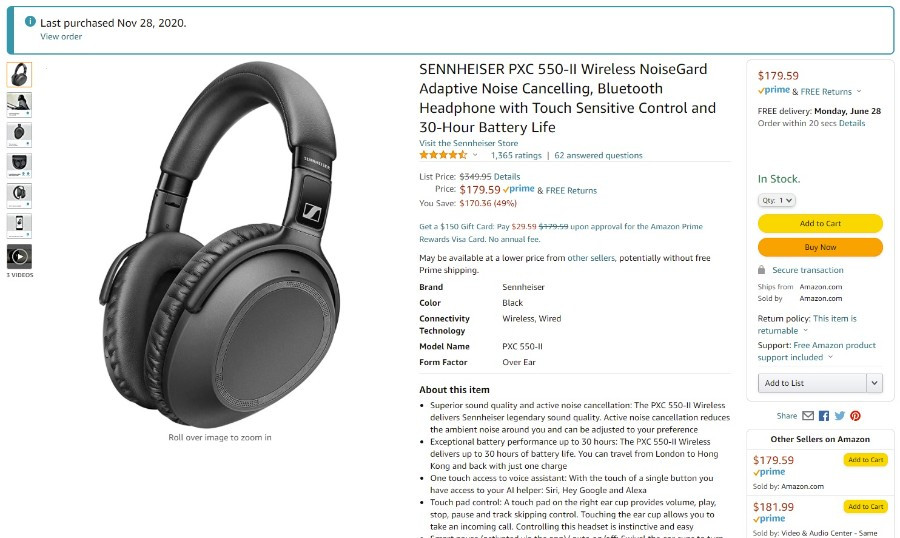The width and height of the screenshot is (900, 538).
Task: Share via the email envelope icon
Action: coord(808,416)
